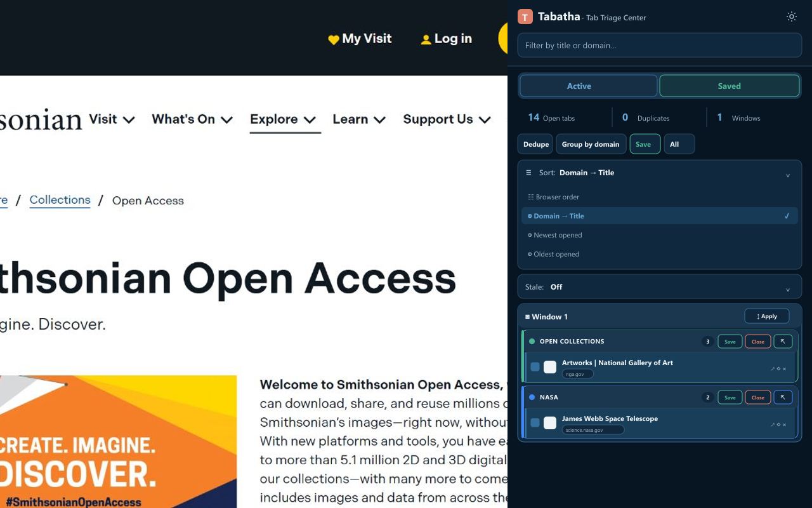The height and width of the screenshot is (508, 812).
Task: Switch to the Active tab
Action: 589,86
